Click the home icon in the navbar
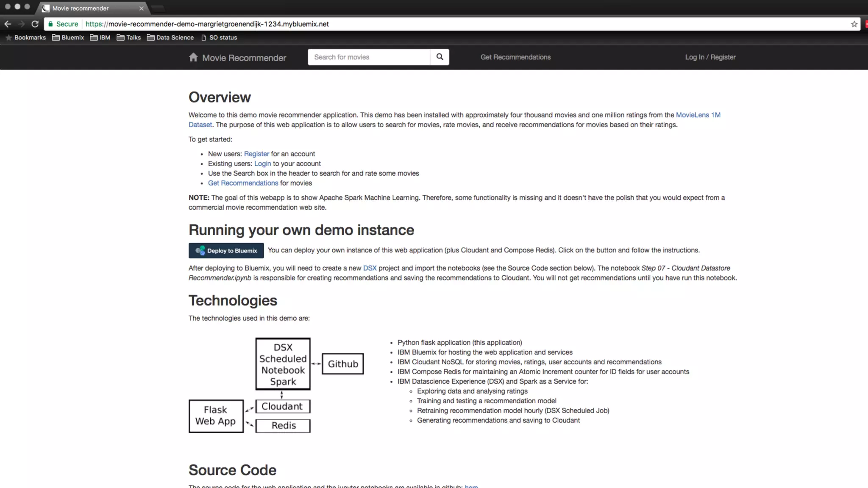Screen dimensions: 868x488 point(193,57)
